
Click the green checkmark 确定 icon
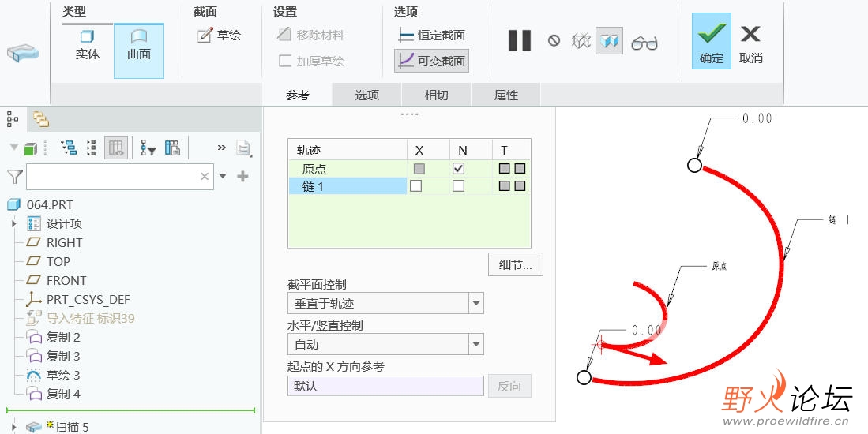click(712, 33)
